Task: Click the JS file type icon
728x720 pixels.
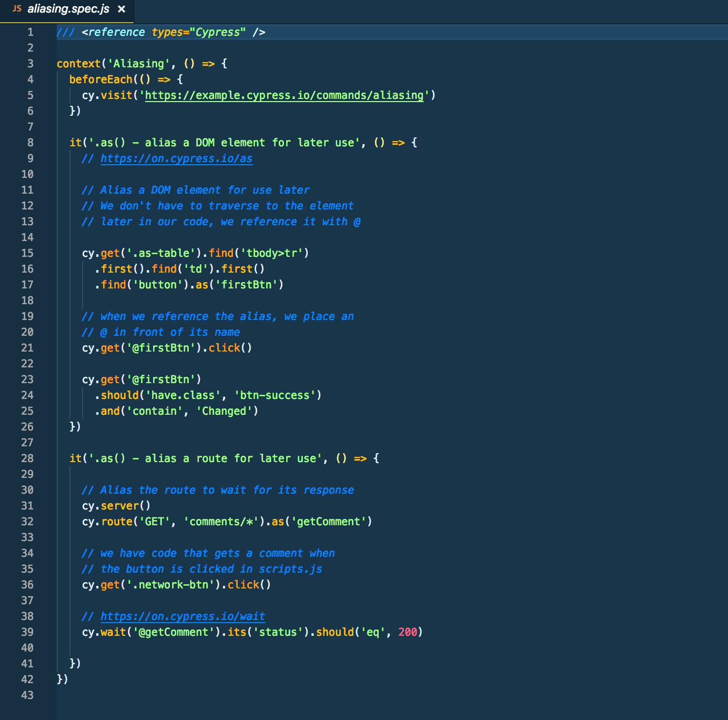Action: tap(16, 8)
